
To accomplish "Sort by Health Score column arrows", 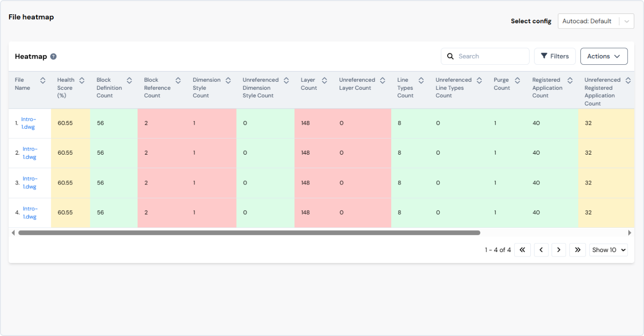I will [x=82, y=80].
